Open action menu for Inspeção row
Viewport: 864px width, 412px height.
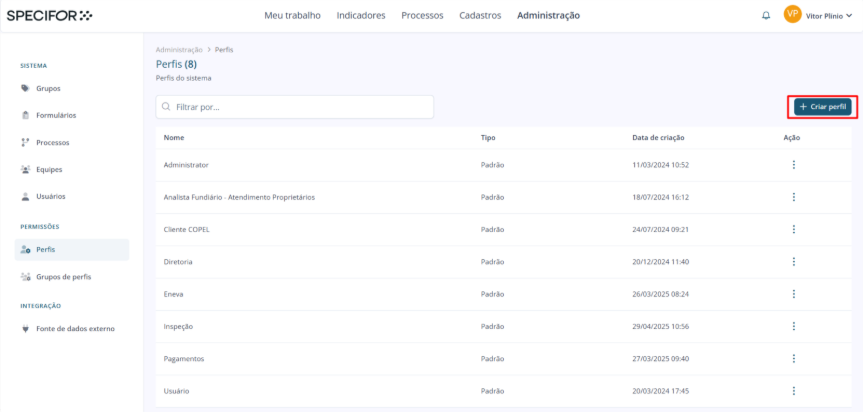793,326
